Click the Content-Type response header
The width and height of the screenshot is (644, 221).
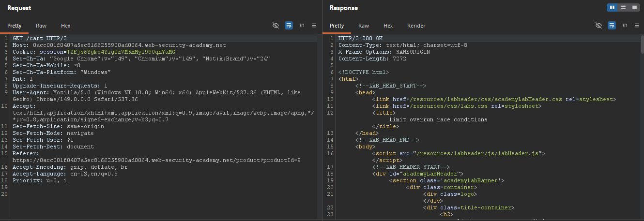402,45
